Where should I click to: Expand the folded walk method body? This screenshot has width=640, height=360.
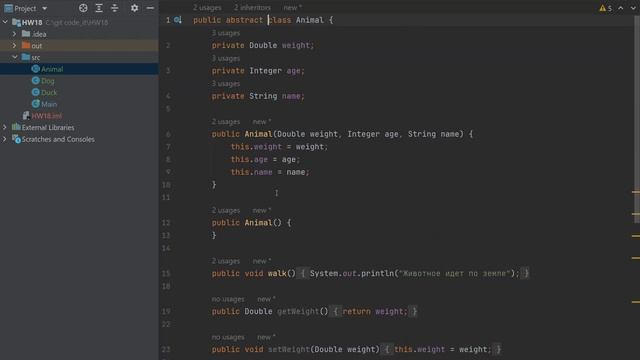302,273
